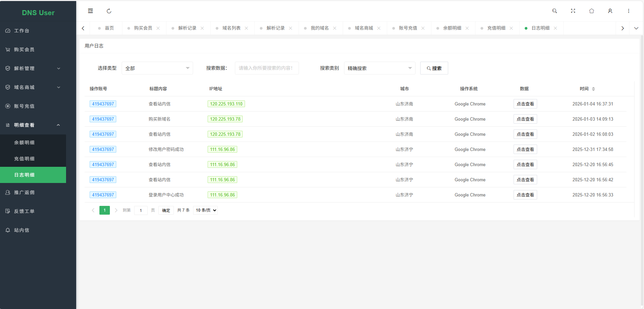644x309 pixels.
Task: Click the home icon in header
Action: 591,11
